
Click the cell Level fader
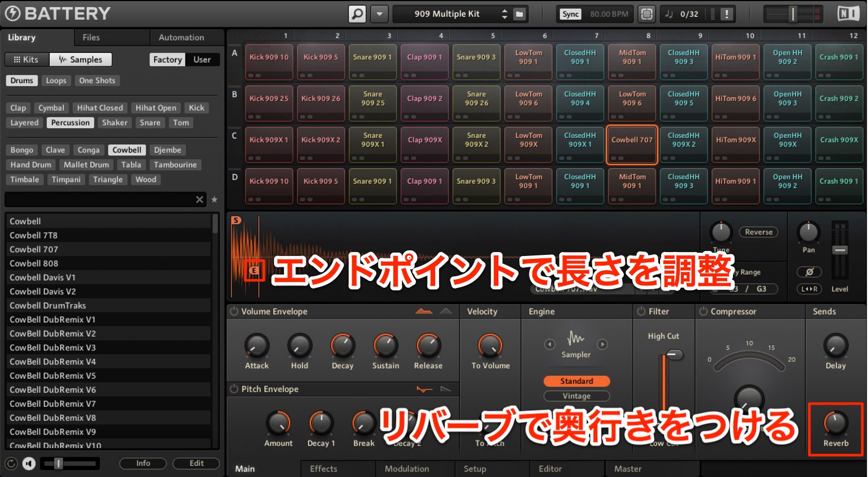(x=840, y=250)
